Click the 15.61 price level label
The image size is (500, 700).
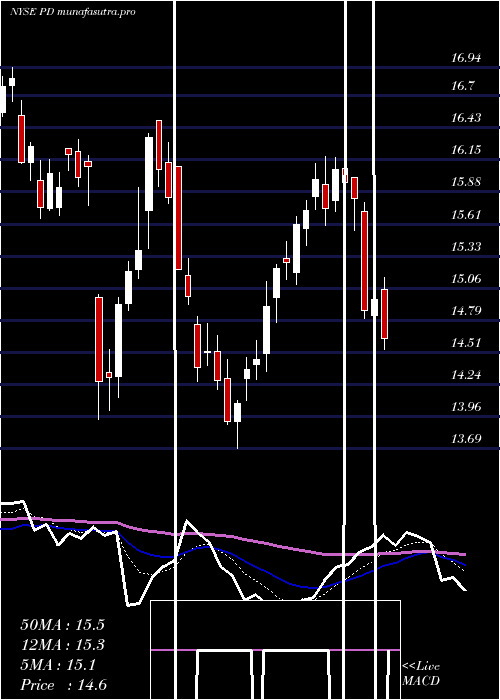[x=467, y=215]
